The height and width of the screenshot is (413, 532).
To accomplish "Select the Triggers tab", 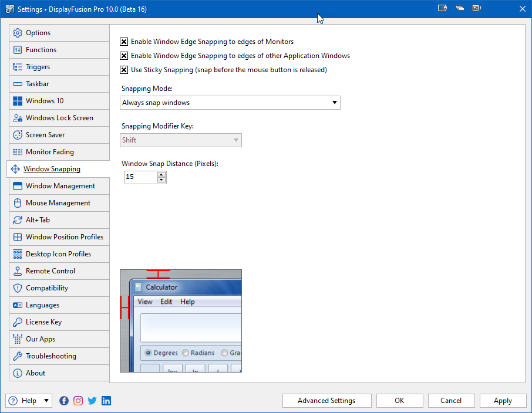I will (59, 67).
